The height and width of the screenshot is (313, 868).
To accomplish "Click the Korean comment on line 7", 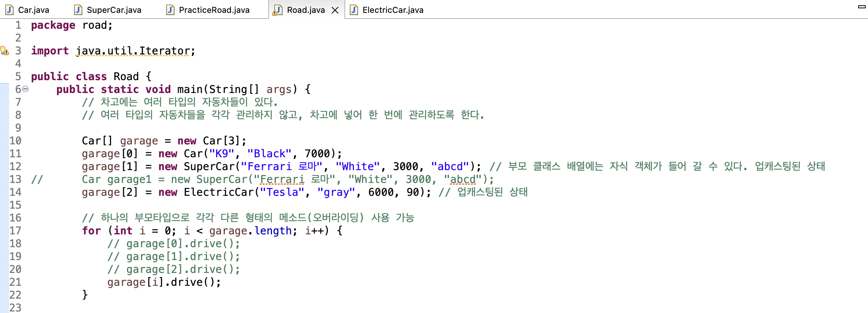I will (x=180, y=102).
